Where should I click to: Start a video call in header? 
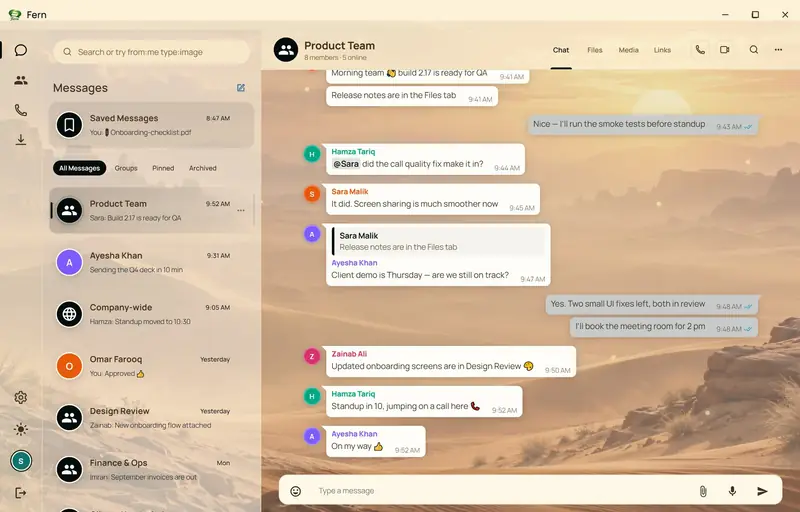tap(724, 50)
